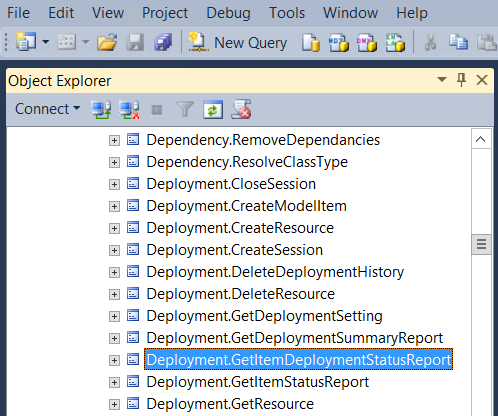Image resolution: width=498 pixels, height=416 pixels.
Task: Click the Analysis Services MDX Query icon
Action: point(339,43)
